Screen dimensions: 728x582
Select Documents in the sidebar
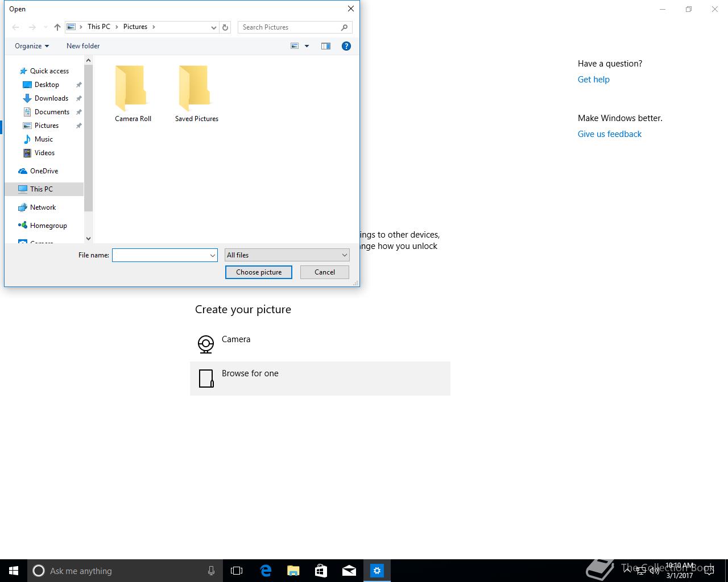pyautogui.click(x=52, y=112)
